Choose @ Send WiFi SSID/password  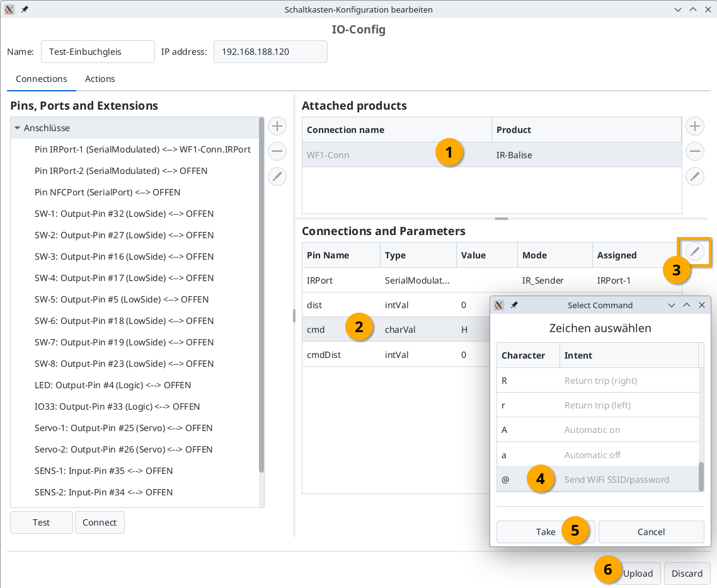(598, 480)
